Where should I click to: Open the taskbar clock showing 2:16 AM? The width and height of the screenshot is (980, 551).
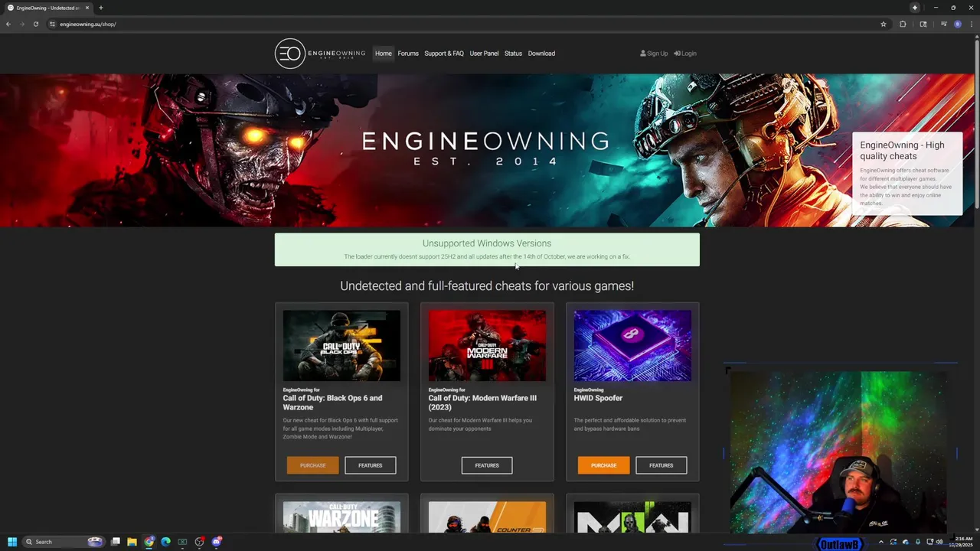point(959,542)
